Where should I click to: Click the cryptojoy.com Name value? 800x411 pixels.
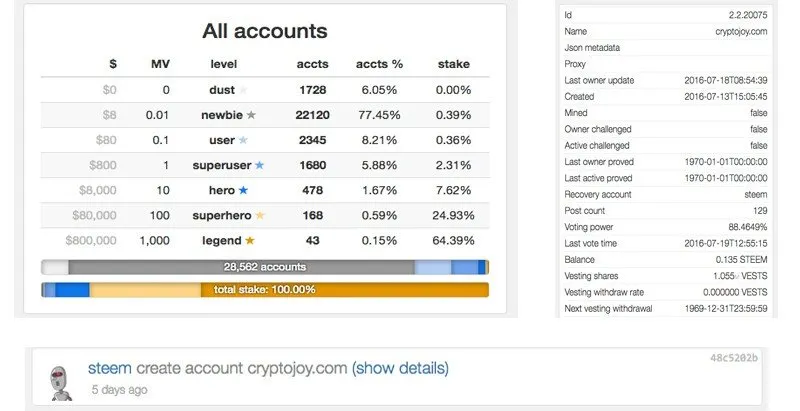741,32
